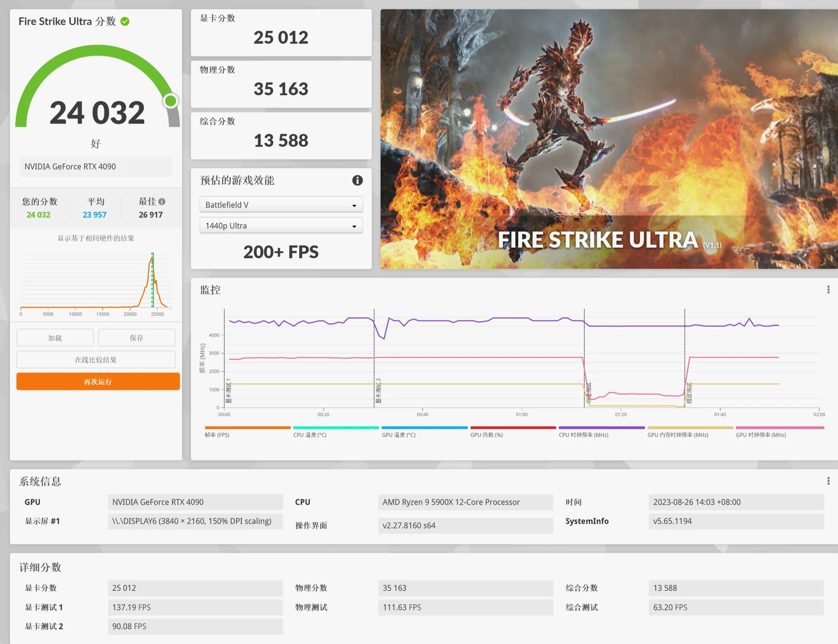Select the 显卡分数 25 012 card
This screenshot has width=838, height=644.
tap(281, 33)
